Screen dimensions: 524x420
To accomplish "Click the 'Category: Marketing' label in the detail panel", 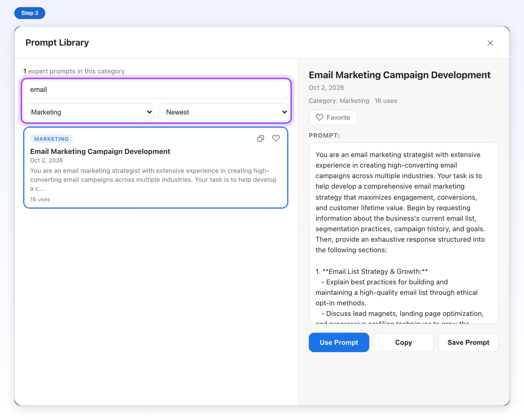I will click(339, 101).
